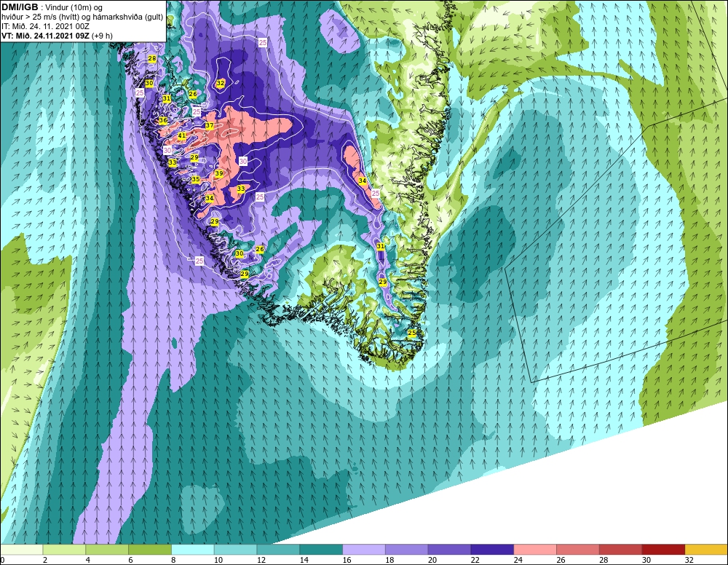This screenshot has width=728, height=565.
Task: Pick the 0–2 m/s pale yellow legend swatch
Action: pyautogui.click(x=21, y=549)
